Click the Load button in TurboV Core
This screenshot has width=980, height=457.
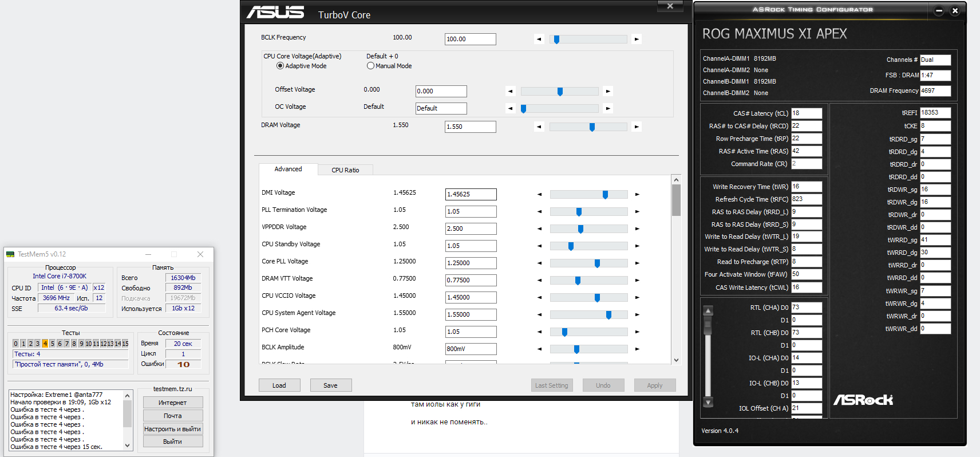coord(279,385)
